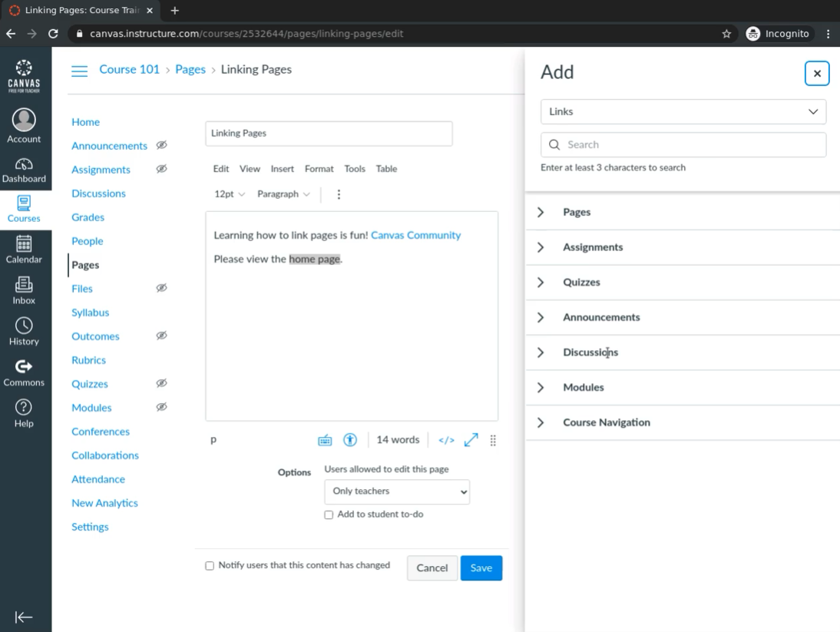Check Notify users that content has changed
Screen dimensions: 840x632
tap(210, 566)
